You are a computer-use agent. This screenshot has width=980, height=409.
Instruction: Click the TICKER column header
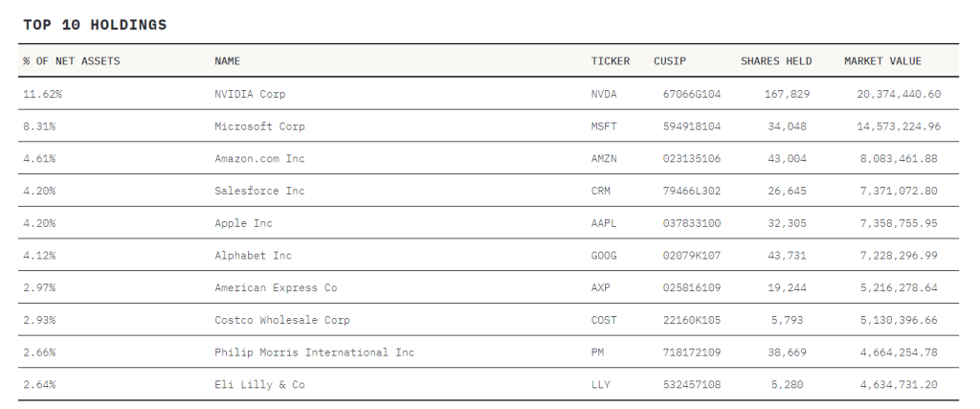611,61
